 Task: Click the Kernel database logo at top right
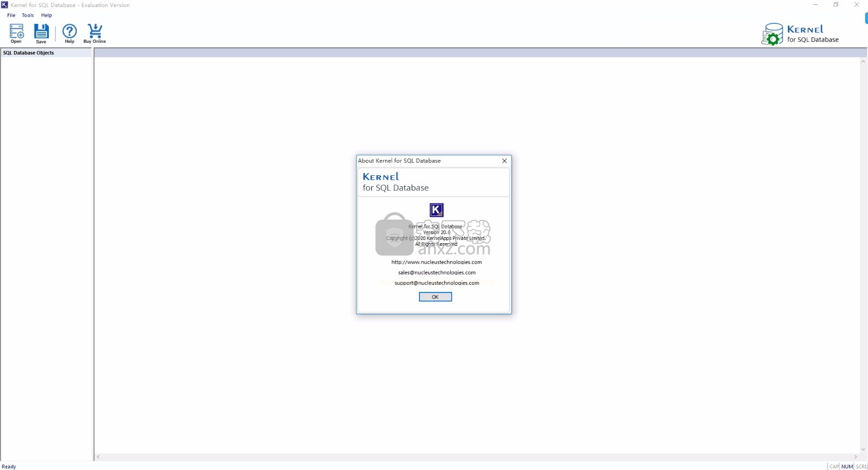772,34
